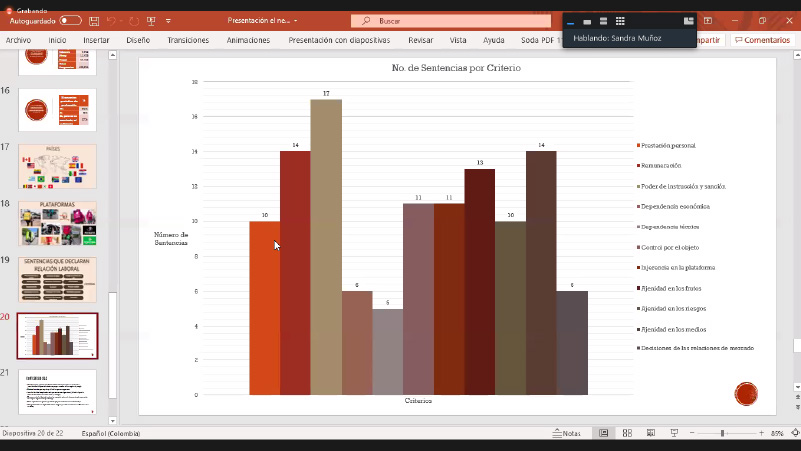Image resolution: width=801 pixels, height=451 pixels.
Task: Toggle the Autoguardado switch
Action: [x=70, y=21]
